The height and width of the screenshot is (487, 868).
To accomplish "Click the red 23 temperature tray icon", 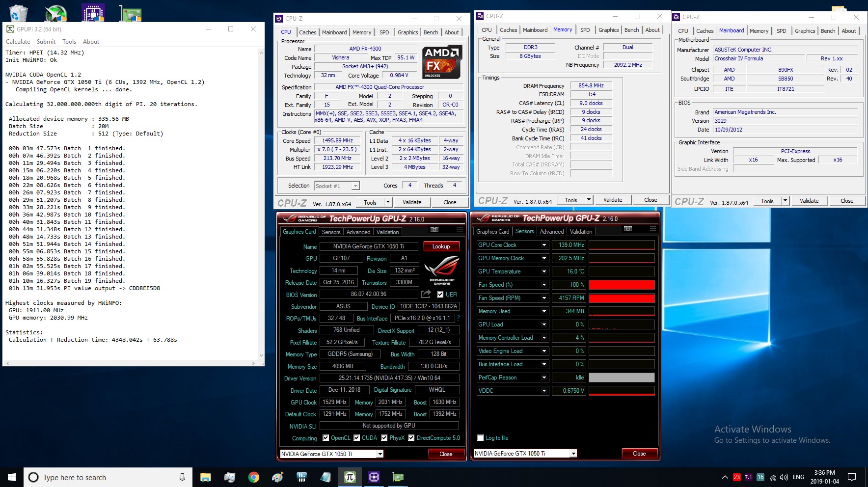I will [x=736, y=477].
